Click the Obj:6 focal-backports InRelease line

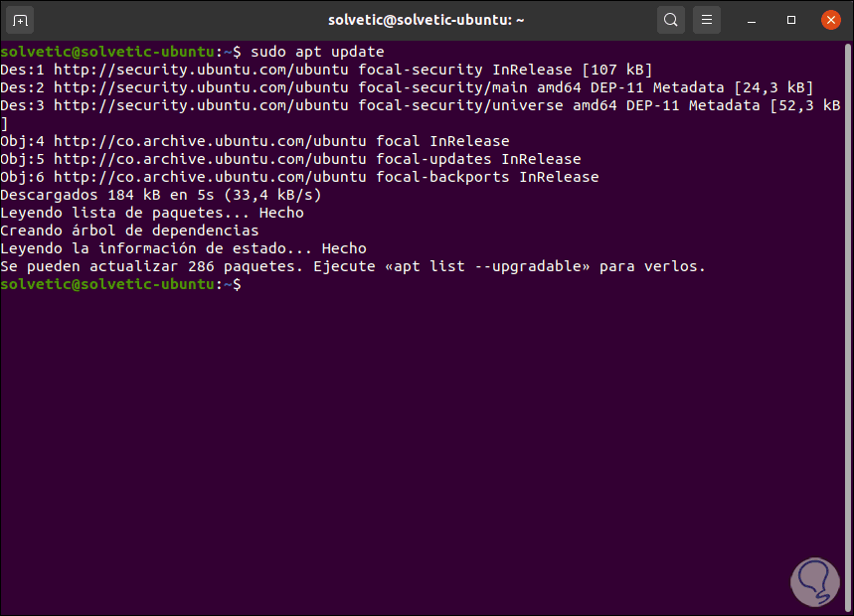point(299,177)
